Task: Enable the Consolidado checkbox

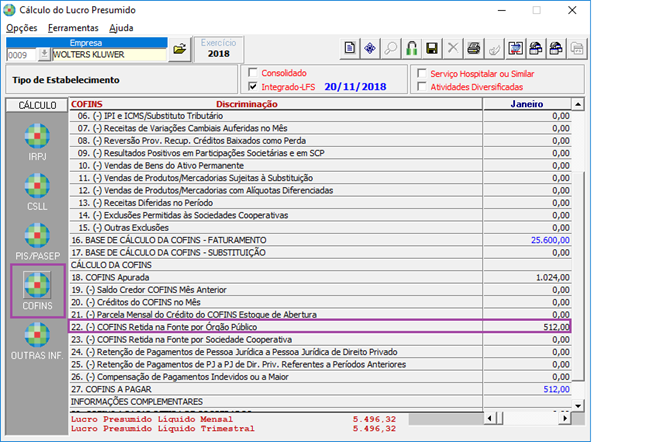Action: tap(253, 72)
